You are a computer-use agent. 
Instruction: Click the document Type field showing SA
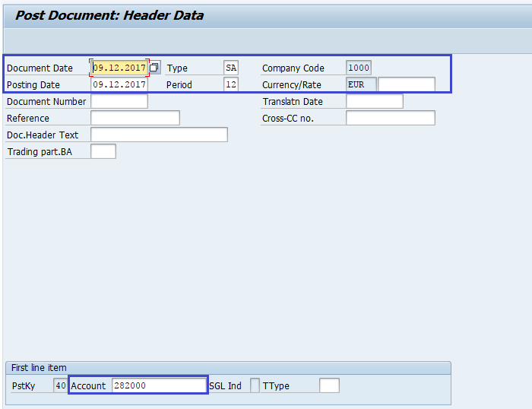pyautogui.click(x=231, y=68)
